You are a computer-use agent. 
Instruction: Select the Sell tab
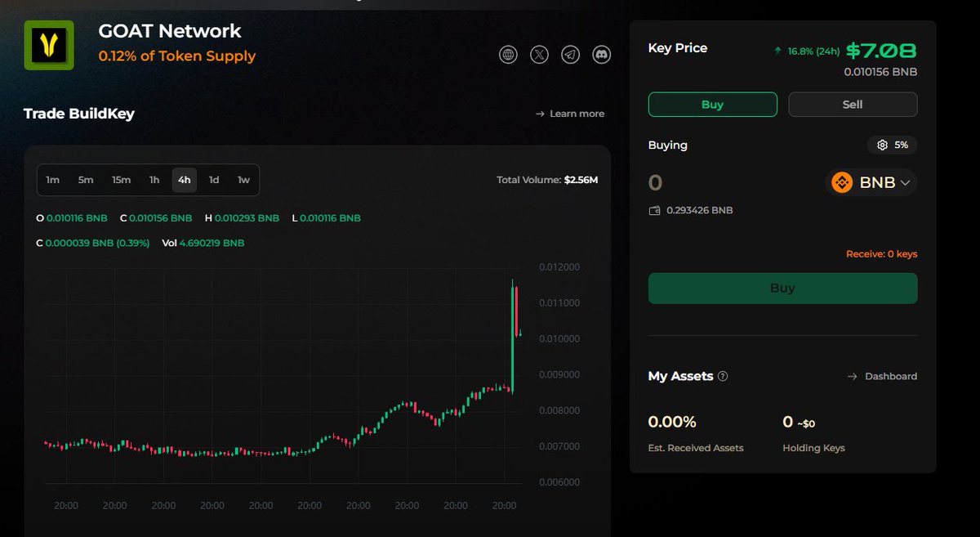(x=853, y=105)
